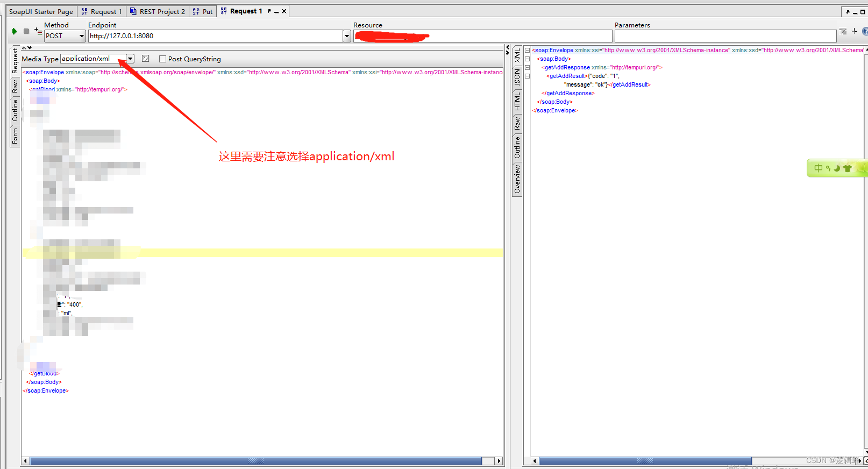Detach the Request 1 tab using arrow icon
Viewport: 868px width, 469px height.
tap(269, 11)
